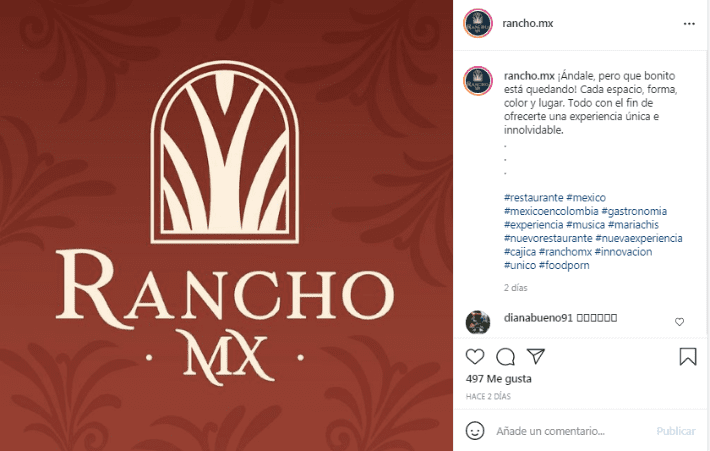Open rancho.mx username in header
710x451 pixels.
[x=528, y=23]
